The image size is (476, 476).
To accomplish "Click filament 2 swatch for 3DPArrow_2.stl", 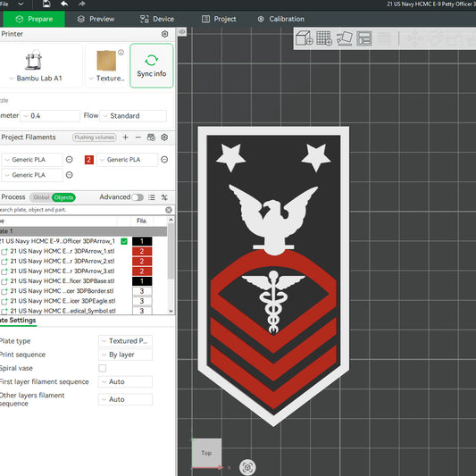I will tap(142, 262).
